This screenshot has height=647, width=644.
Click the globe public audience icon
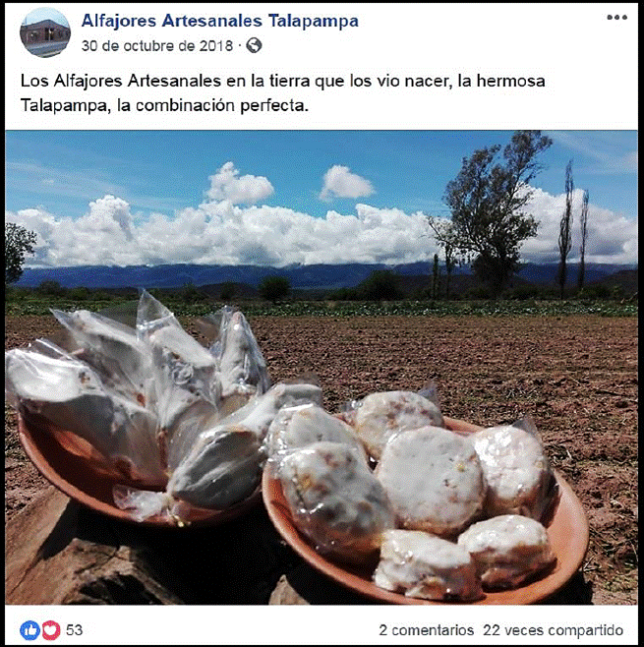point(254,45)
